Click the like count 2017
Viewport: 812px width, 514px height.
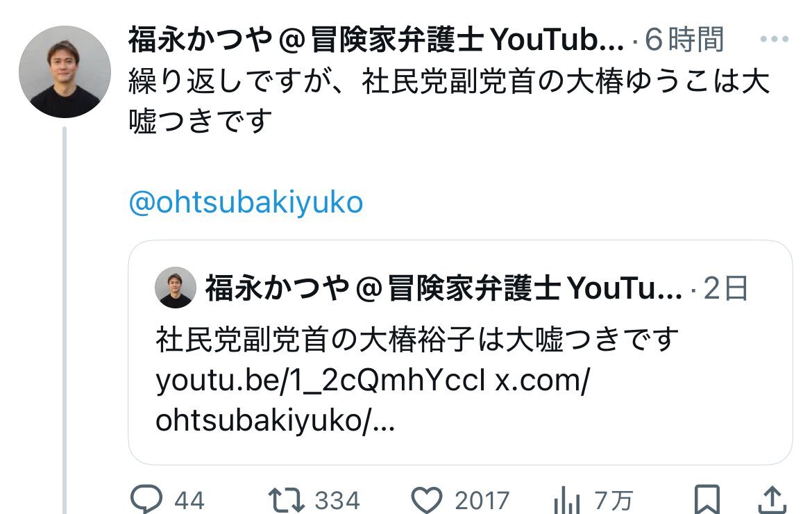482,501
